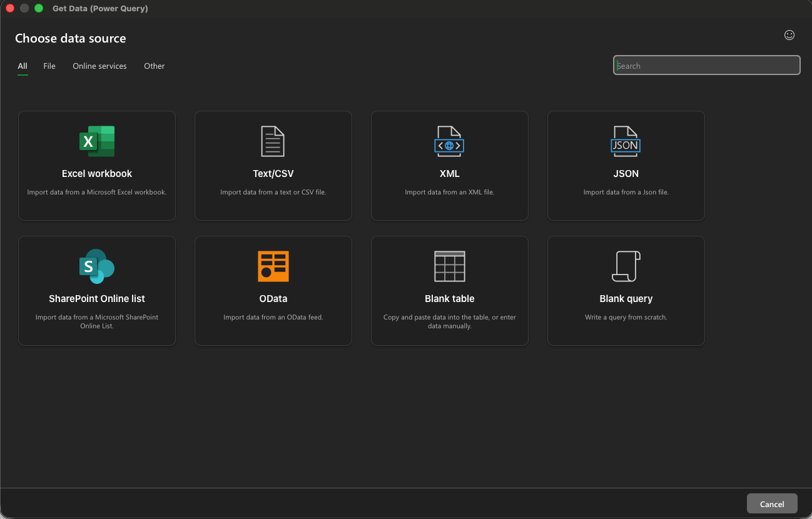
Task: Click the 'Import data from an OData feed' text
Action: click(273, 318)
